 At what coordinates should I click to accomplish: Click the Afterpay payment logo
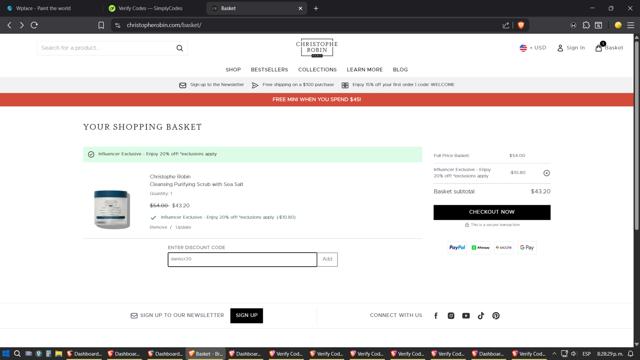point(480,247)
